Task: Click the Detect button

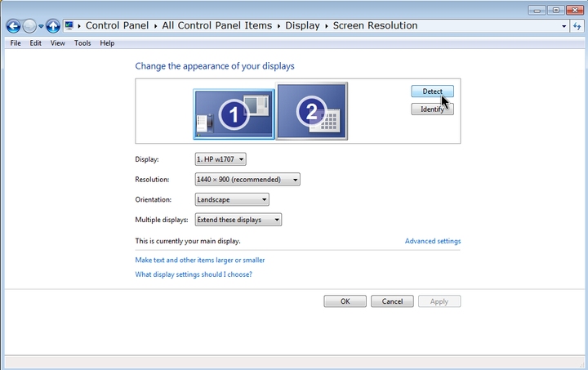Action: pos(432,91)
